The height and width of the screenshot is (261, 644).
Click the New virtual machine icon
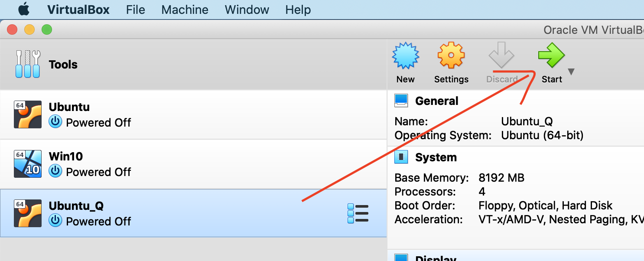point(405,56)
